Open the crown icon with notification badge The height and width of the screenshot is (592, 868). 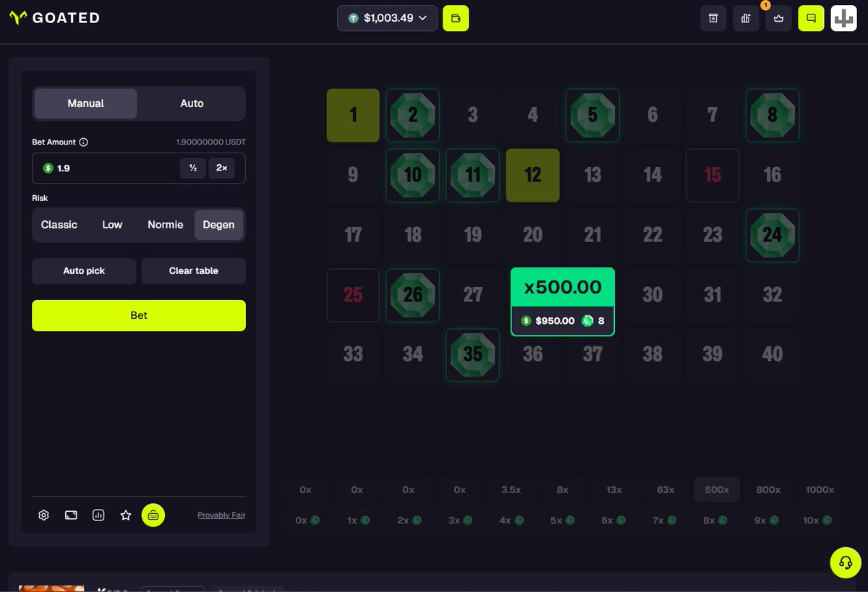click(x=778, y=18)
